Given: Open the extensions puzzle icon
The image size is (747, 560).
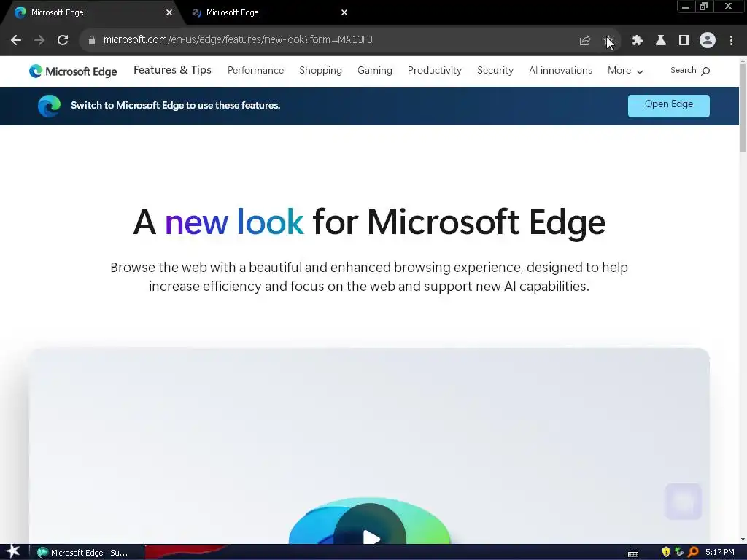Looking at the screenshot, I should (x=637, y=41).
